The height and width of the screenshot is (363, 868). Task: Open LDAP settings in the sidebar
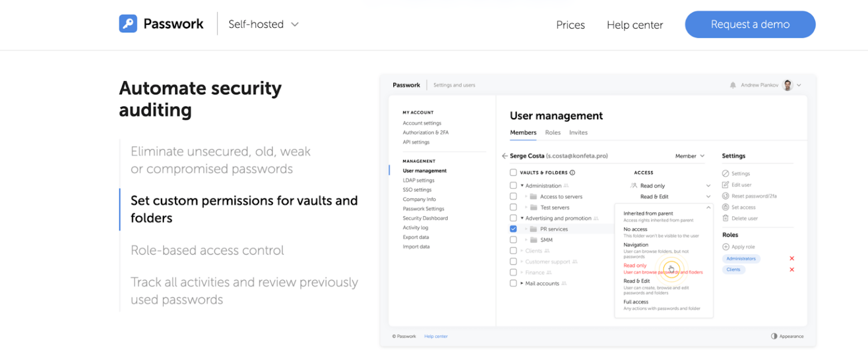[418, 180]
